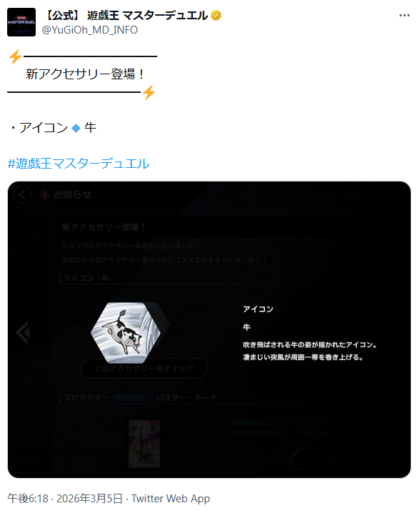
Task: Click the このアクセサリーをチェック button
Action: tap(144, 369)
